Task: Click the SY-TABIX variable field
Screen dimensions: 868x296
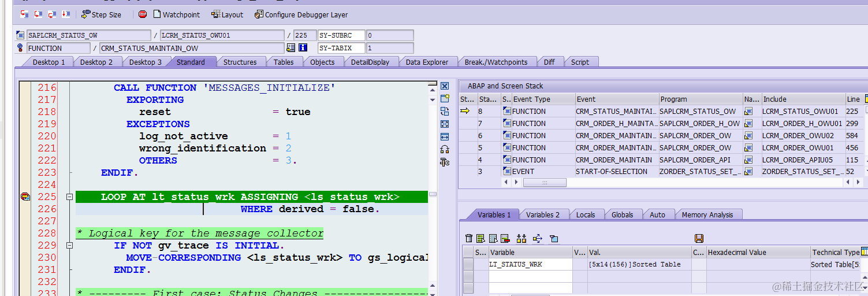Action: (341, 48)
